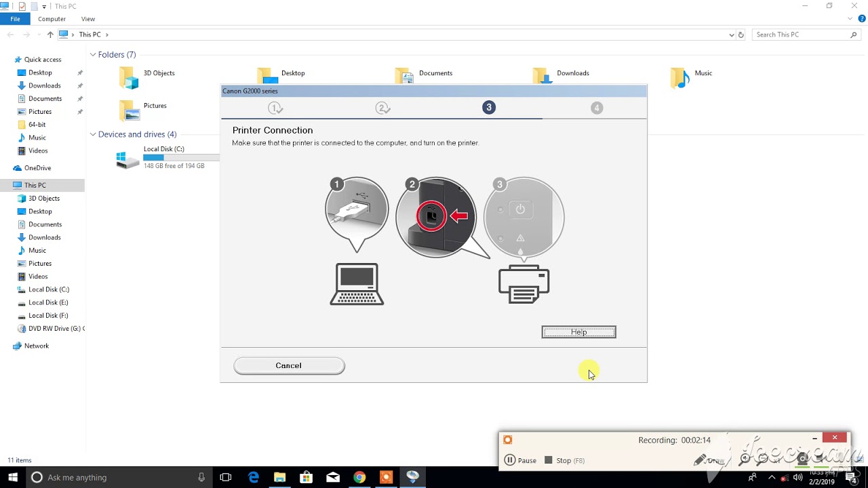Open the Computer ribbon tab
868x488 pixels.
point(52,19)
